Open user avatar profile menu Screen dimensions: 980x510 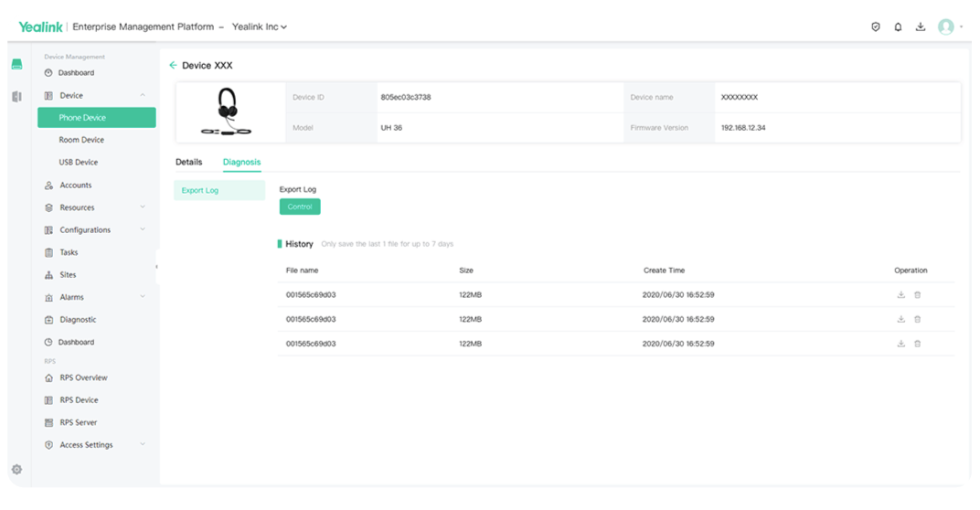pyautogui.click(x=945, y=27)
